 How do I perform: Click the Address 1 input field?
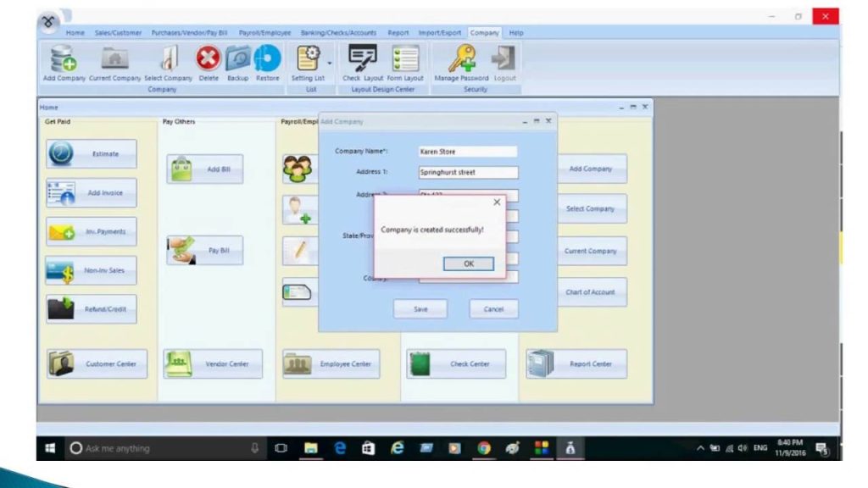pyautogui.click(x=468, y=172)
